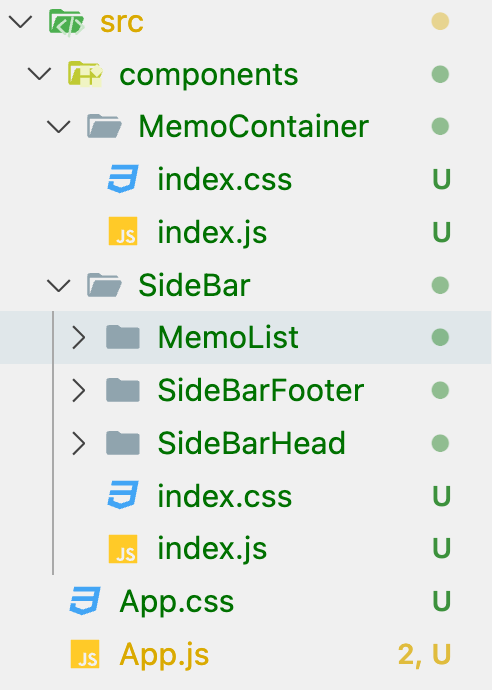Screen dimensions: 492x690
Task: Click the 2, U badge next to App.js
Action: [424, 654]
